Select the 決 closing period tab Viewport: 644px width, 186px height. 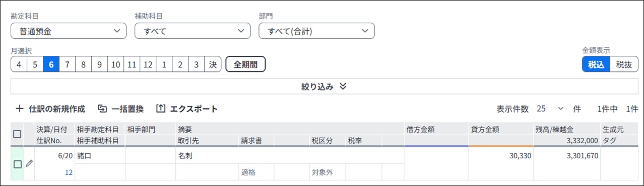click(x=213, y=64)
